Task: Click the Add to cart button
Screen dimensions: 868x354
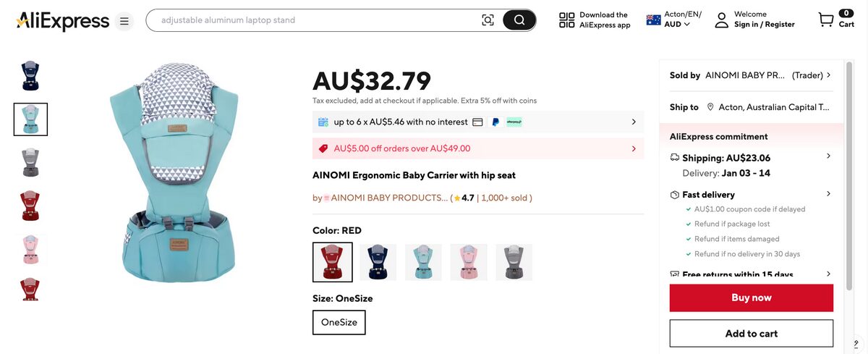Action: click(x=752, y=334)
